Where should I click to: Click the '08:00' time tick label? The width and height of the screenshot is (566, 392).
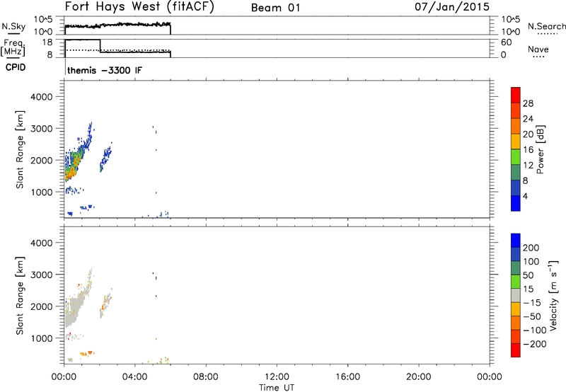coord(206,377)
